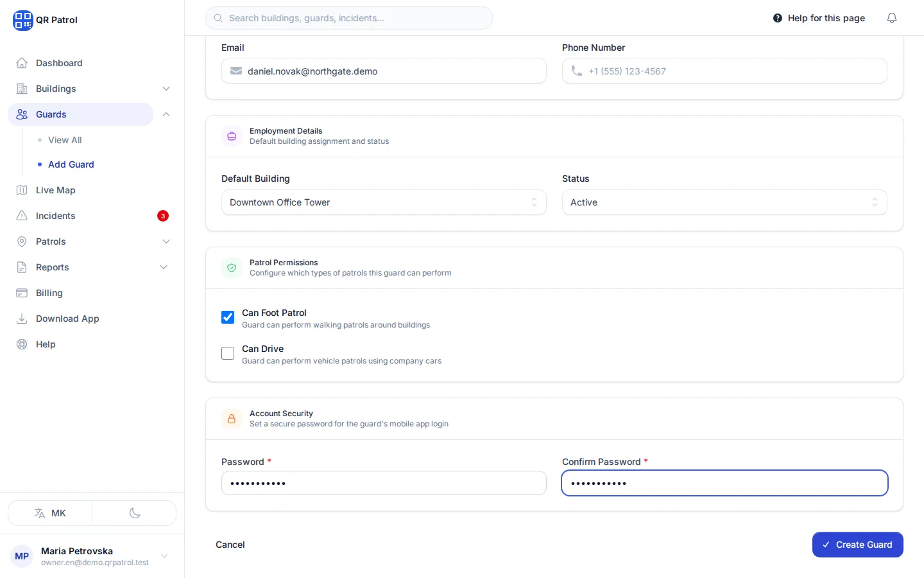Open the Guards sidebar item
The image size is (924, 578).
pos(80,114)
